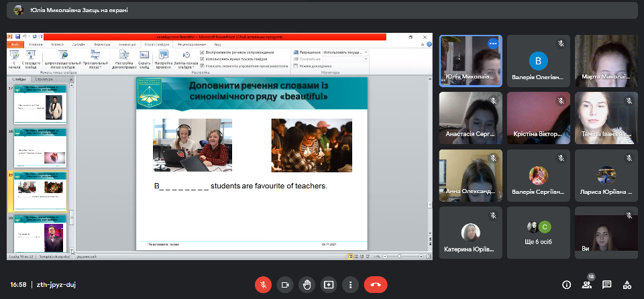Open meeting details info icon
644x299 pixels.
[x=567, y=285]
